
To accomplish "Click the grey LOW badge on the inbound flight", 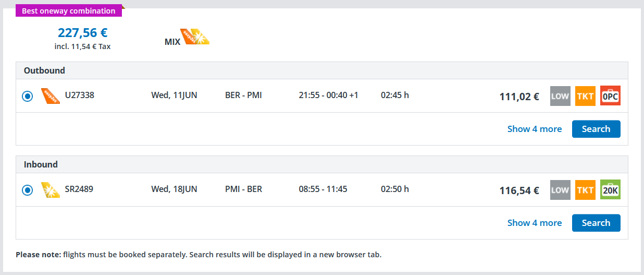I will [560, 190].
